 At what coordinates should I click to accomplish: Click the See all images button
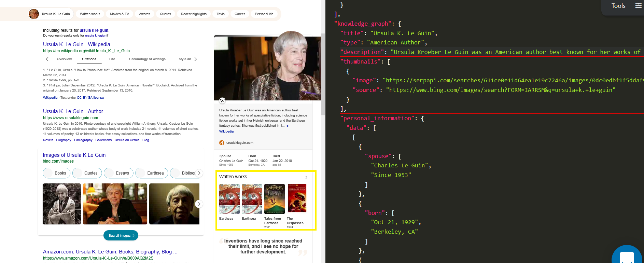point(121,236)
